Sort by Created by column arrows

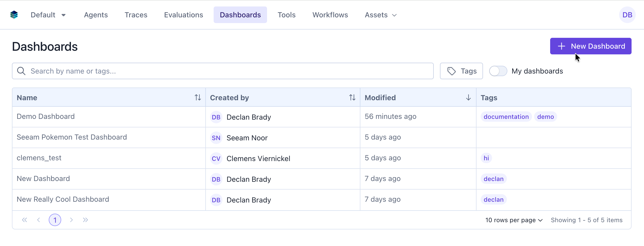352,98
